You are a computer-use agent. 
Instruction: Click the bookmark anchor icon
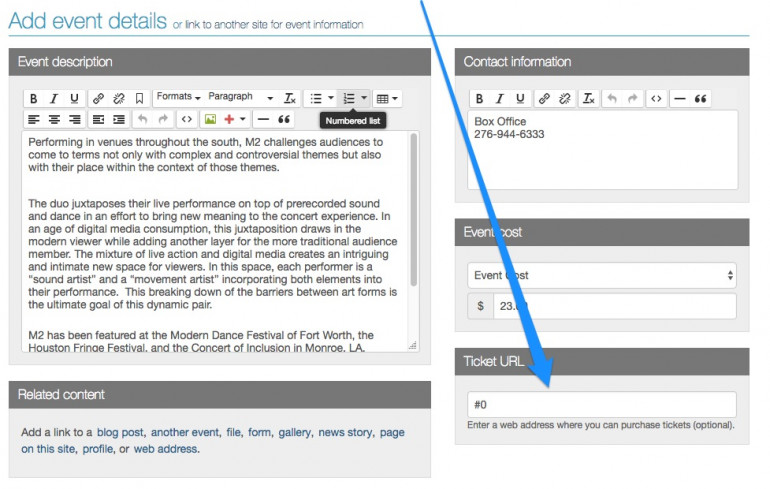pos(139,99)
